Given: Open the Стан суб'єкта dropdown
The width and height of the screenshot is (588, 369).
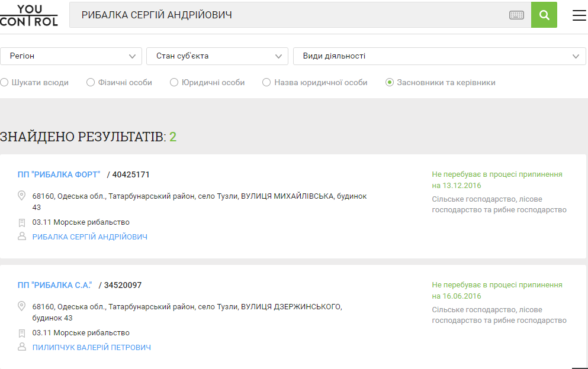Looking at the screenshot, I should tap(217, 56).
